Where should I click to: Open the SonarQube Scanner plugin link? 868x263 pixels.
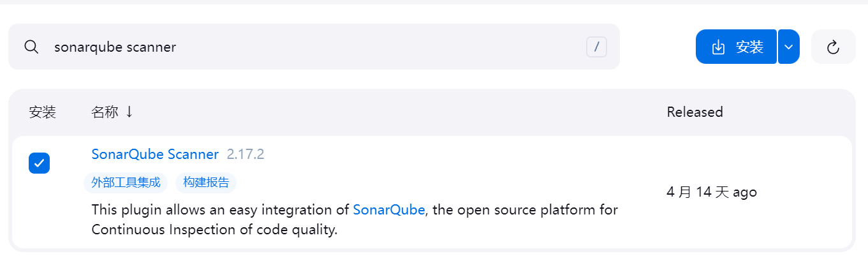click(x=155, y=154)
